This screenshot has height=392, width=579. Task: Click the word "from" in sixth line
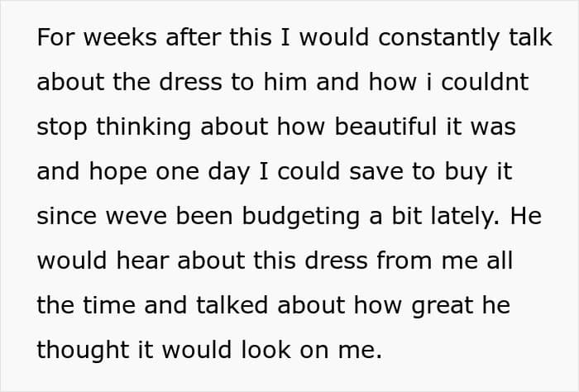(x=404, y=261)
